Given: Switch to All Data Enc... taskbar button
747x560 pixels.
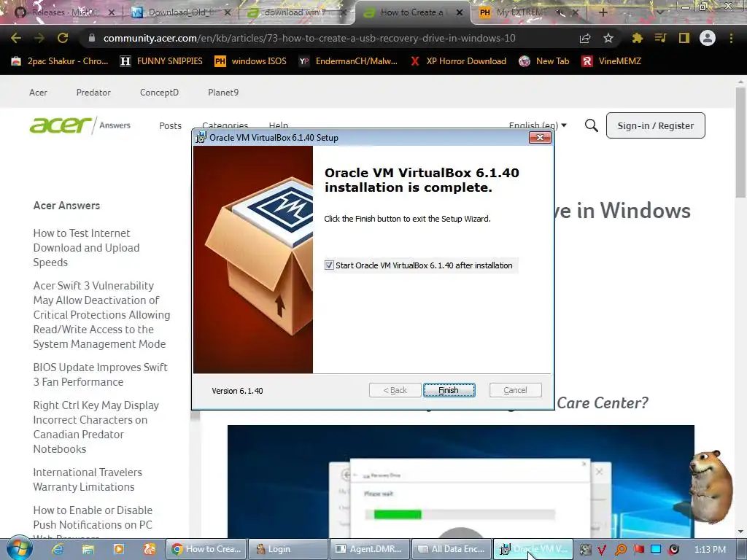Looking at the screenshot, I should 452,549.
